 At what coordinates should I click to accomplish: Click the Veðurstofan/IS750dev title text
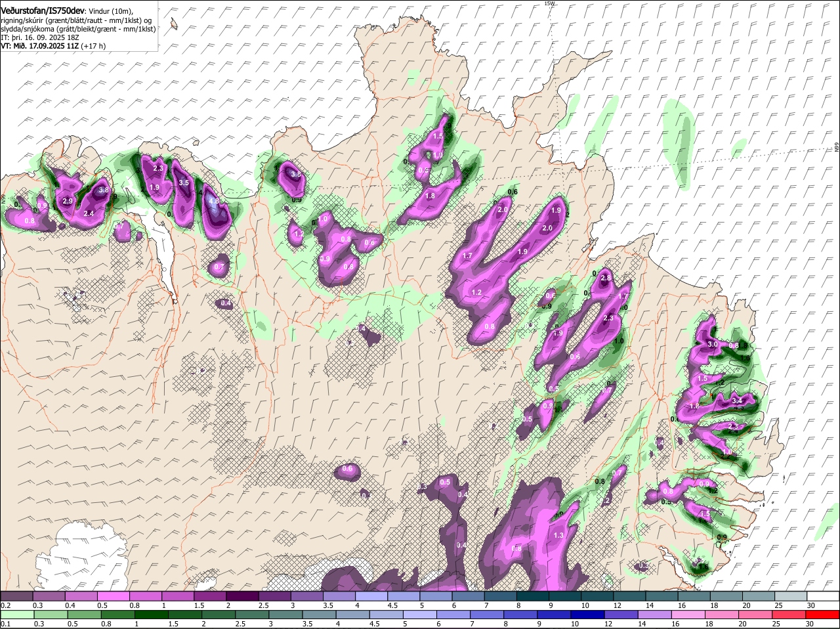pos(42,11)
